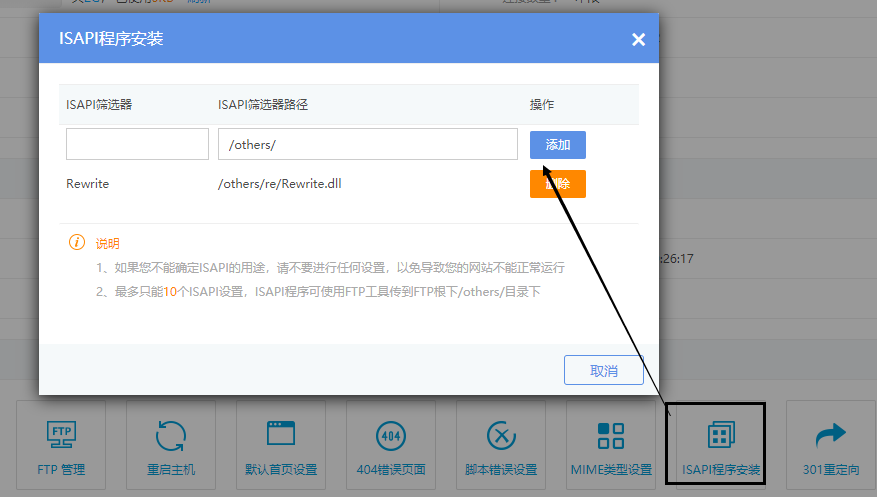Image resolution: width=877 pixels, height=497 pixels.
Task: Open the 脚本错误设置 icon
Action: (501, 436)
